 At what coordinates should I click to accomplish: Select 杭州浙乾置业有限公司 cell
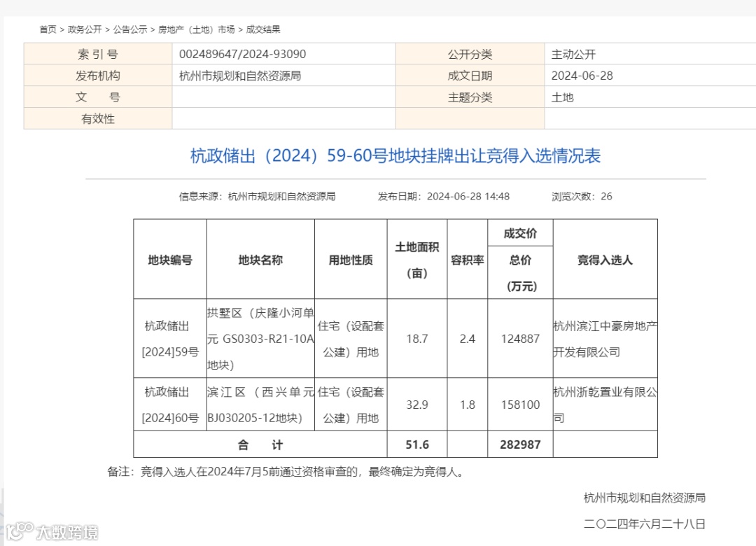point(605,405)
